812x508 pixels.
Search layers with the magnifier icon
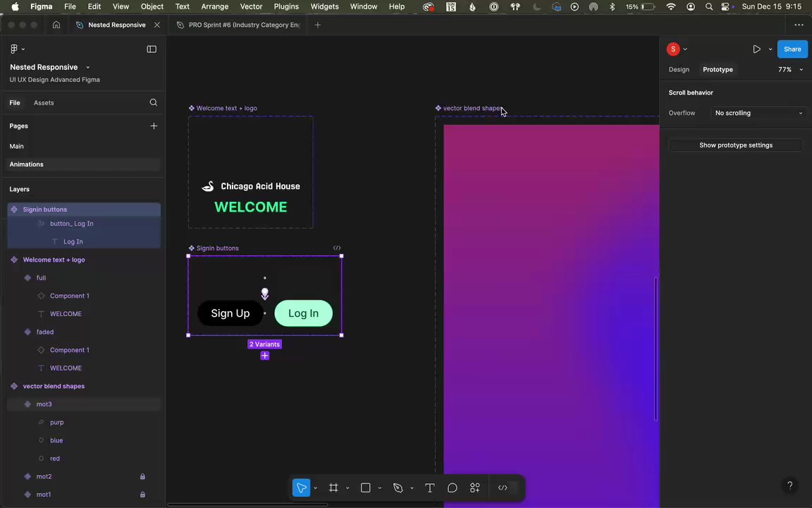pyautogui.click(x=153, y=103)
